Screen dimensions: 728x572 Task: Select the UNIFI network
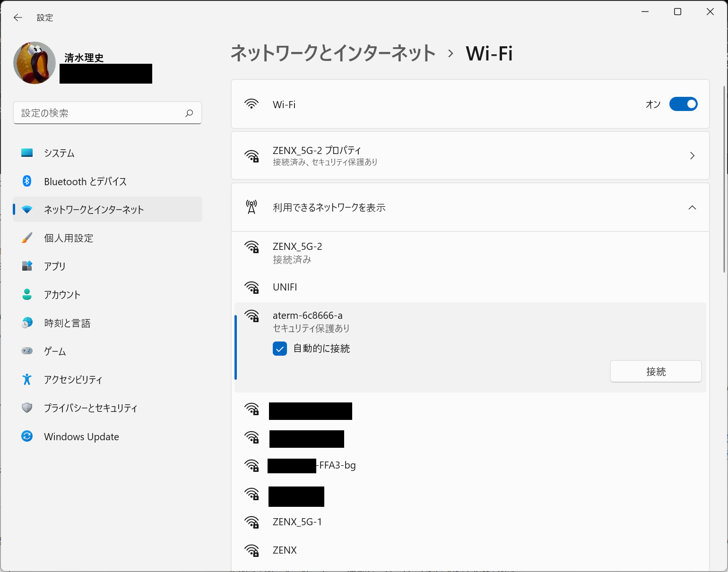coord(470,287)
